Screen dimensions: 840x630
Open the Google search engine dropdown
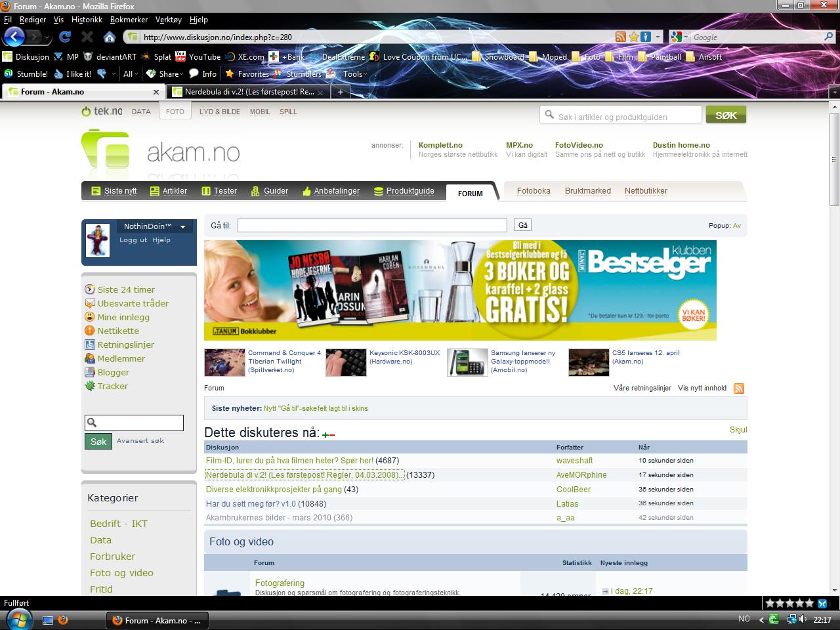pos(686,37)
